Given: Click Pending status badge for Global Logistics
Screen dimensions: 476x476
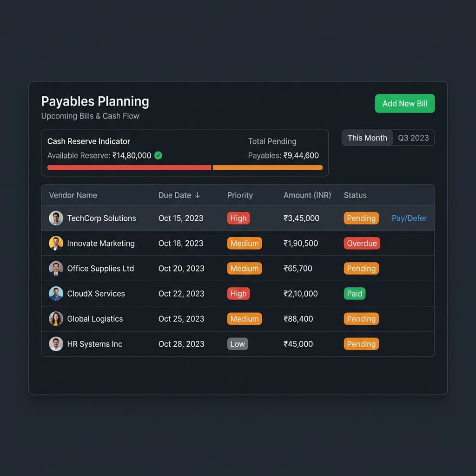Looking at the screenshot, I should point(361,319).
